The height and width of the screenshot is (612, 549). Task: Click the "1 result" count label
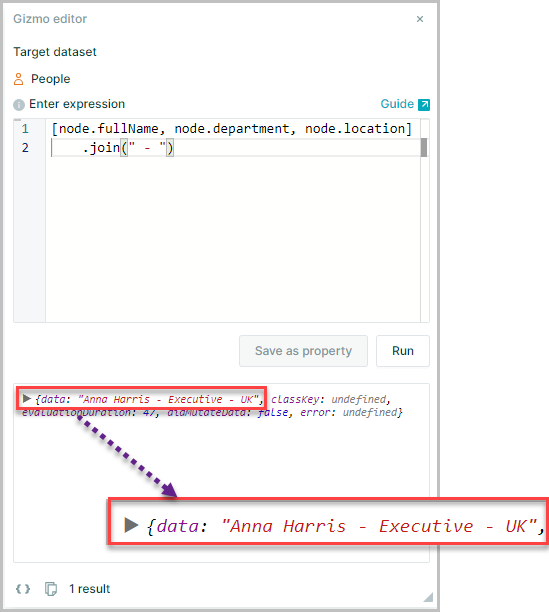(89, 589)
